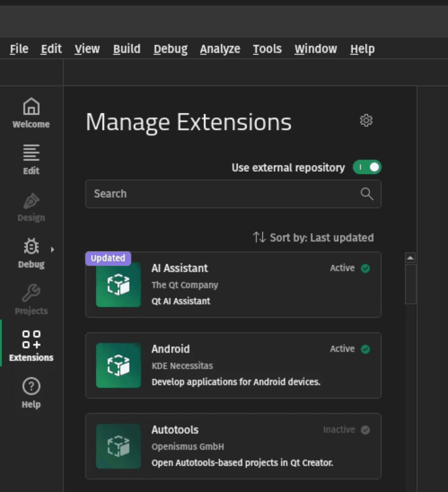Click Android 'Active' status label

tap(342, 349)
